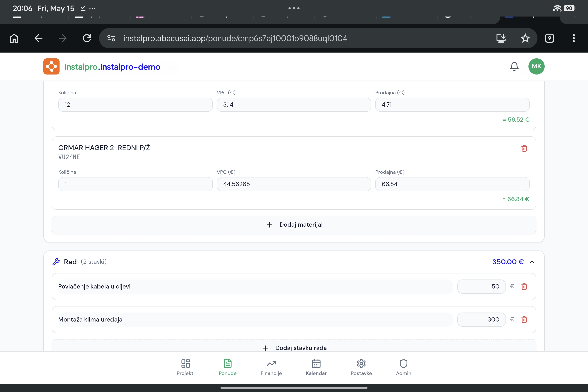
Task: Click the 350.00 € Rad total
Action: (508, 262)
